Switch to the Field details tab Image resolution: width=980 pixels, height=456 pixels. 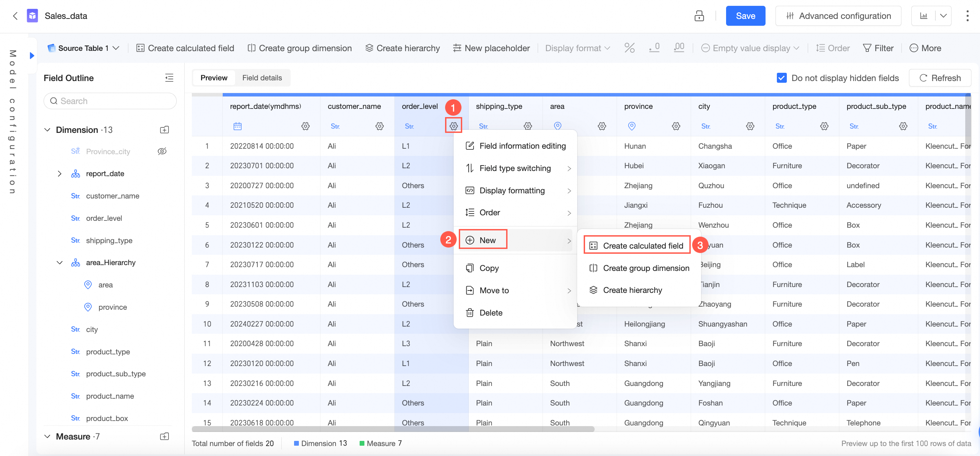click(262, 78)
